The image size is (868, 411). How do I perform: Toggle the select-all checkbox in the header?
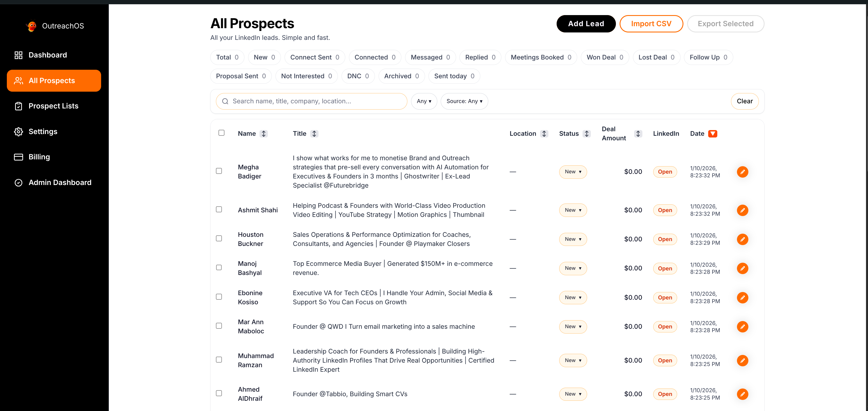(221, 133)
